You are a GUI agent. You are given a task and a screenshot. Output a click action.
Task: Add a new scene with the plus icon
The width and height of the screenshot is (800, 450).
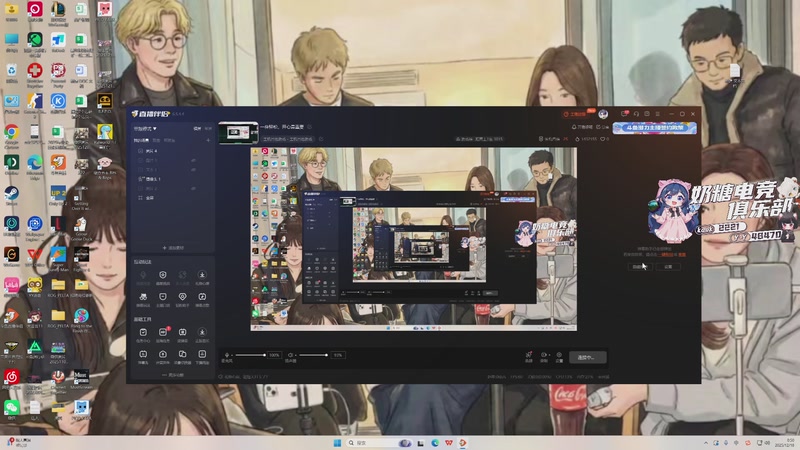tap(208, 140)
